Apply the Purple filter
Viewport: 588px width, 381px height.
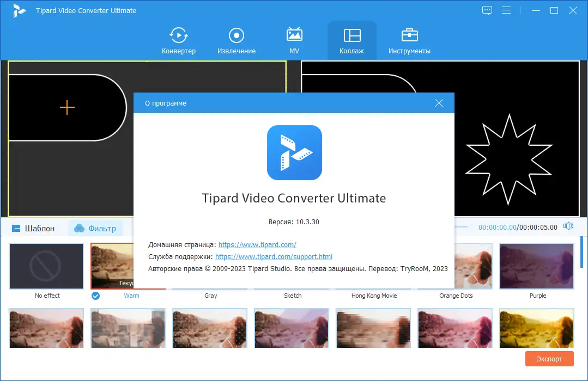(537, 266)
